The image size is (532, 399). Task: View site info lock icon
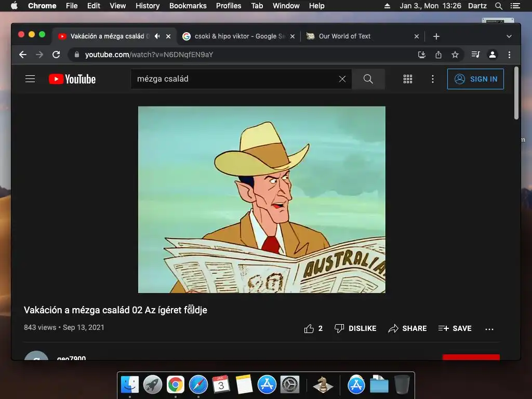coord(77,55)
